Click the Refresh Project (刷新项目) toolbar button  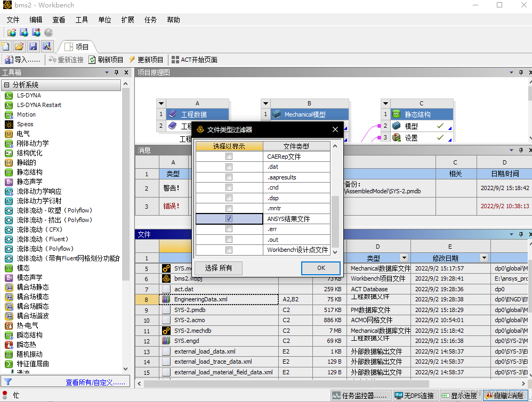(106, 60)
